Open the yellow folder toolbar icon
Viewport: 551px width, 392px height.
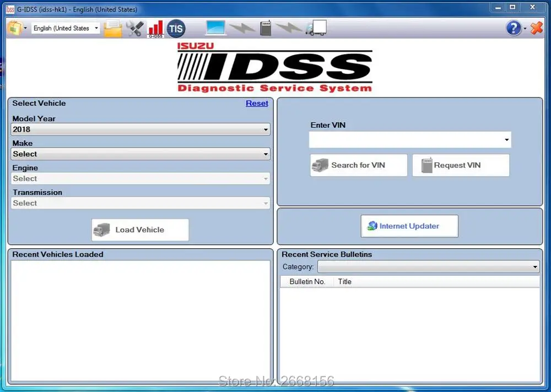coord(113,29)
